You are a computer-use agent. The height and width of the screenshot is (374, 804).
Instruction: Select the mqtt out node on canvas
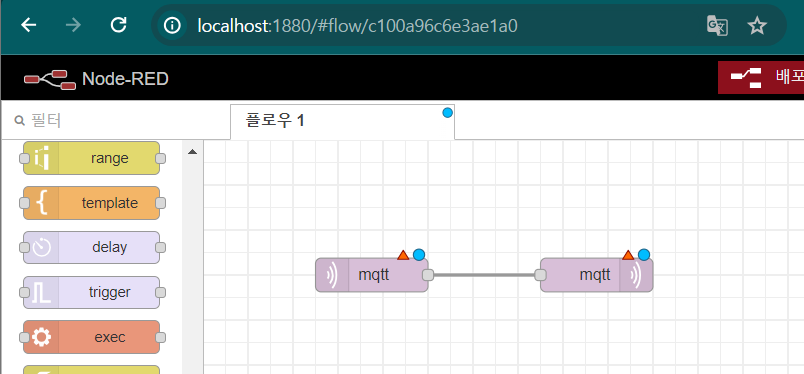click(596, 275)
